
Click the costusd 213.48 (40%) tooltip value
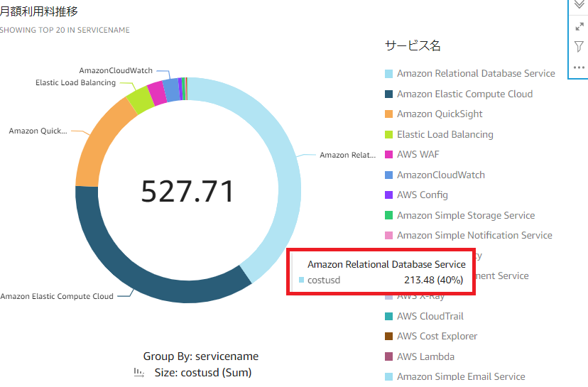tap(433, 280)
